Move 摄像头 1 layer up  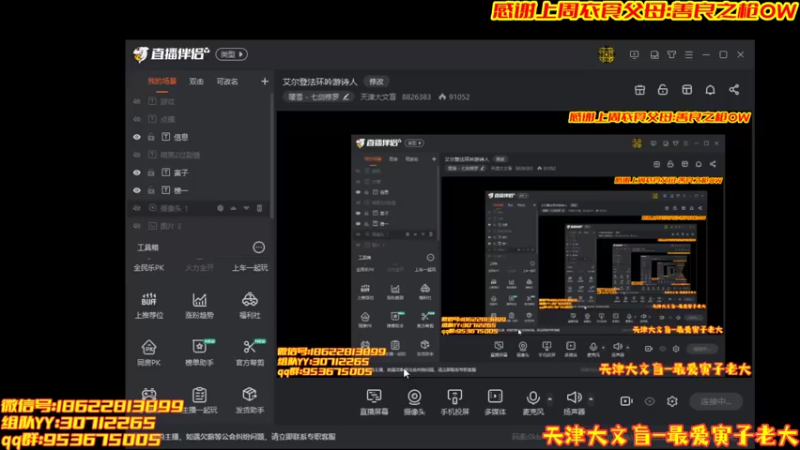(x=233, y=208)
